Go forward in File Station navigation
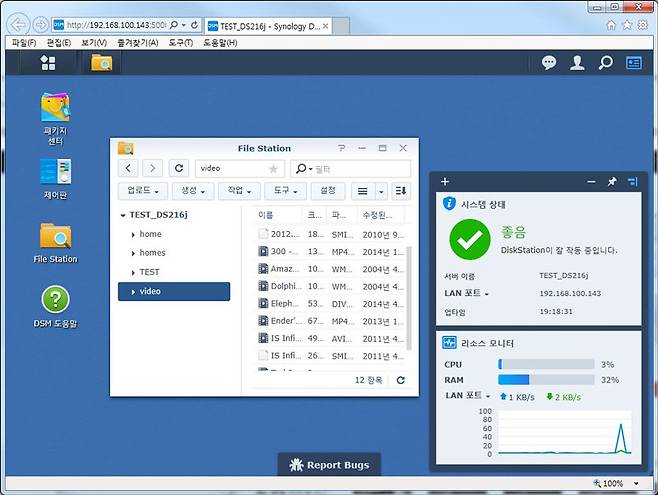The height and width of the screenshot is (495, 658). [x=152, y=168]
